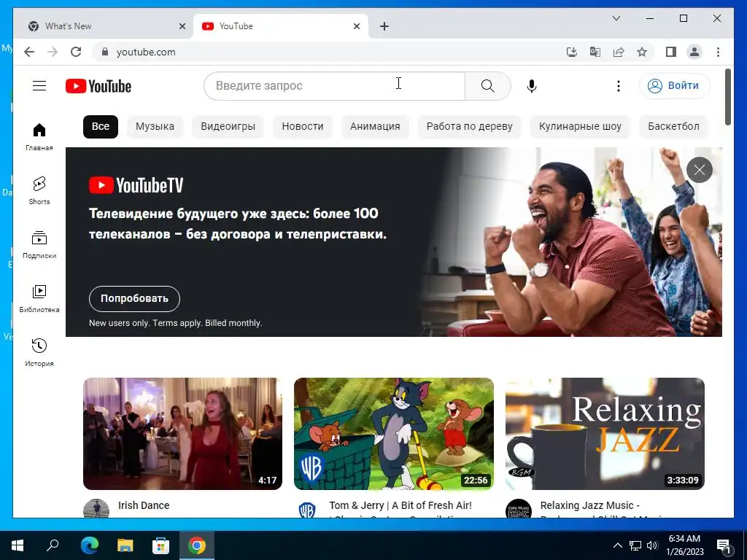The height and width of the screenshot is (560, 747).
Task: Open the Tom & Jerry video thumbnail
Action: pos(393,434)
